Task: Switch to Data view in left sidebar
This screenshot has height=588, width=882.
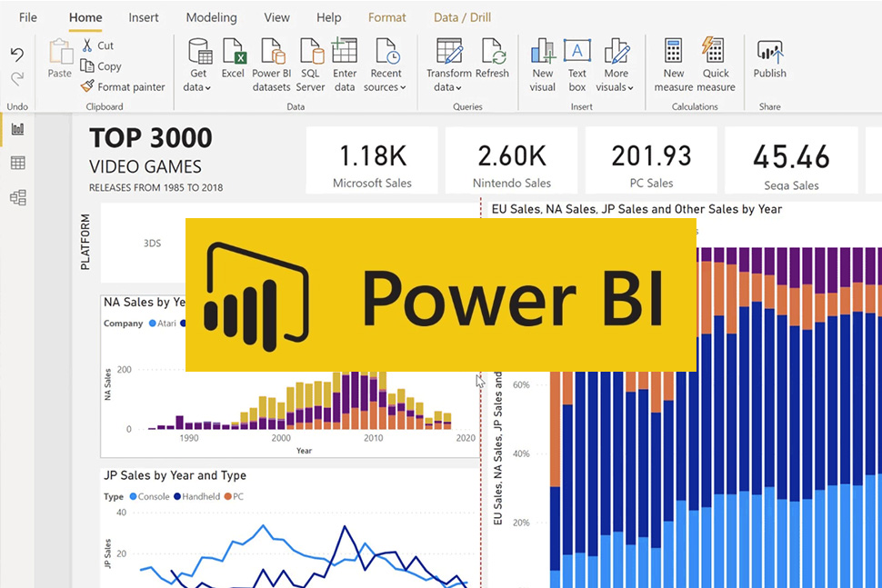Action: tap(17, 164)
